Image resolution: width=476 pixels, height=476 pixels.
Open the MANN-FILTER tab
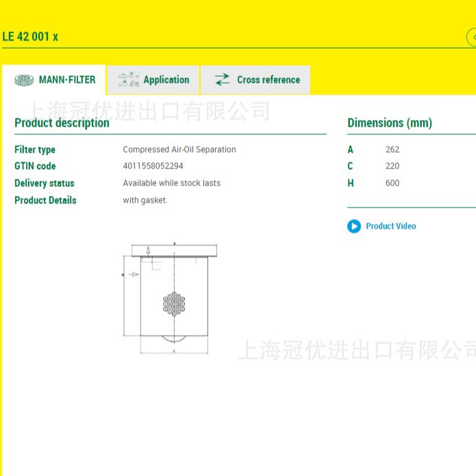54,79
